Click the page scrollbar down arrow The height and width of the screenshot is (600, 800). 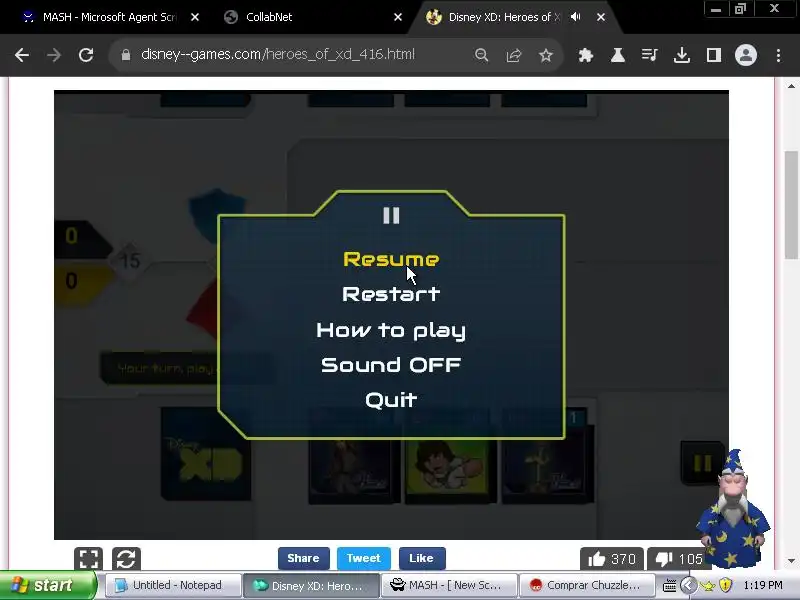791,561
